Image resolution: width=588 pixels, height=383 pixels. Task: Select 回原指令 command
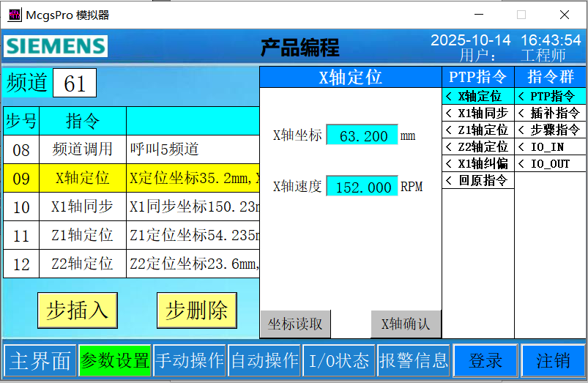477,180
